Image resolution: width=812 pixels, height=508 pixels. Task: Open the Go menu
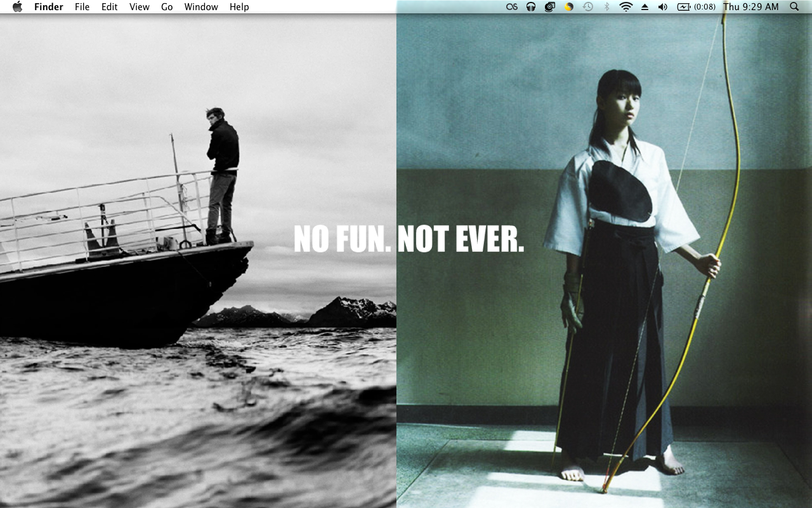coord(167,7)
